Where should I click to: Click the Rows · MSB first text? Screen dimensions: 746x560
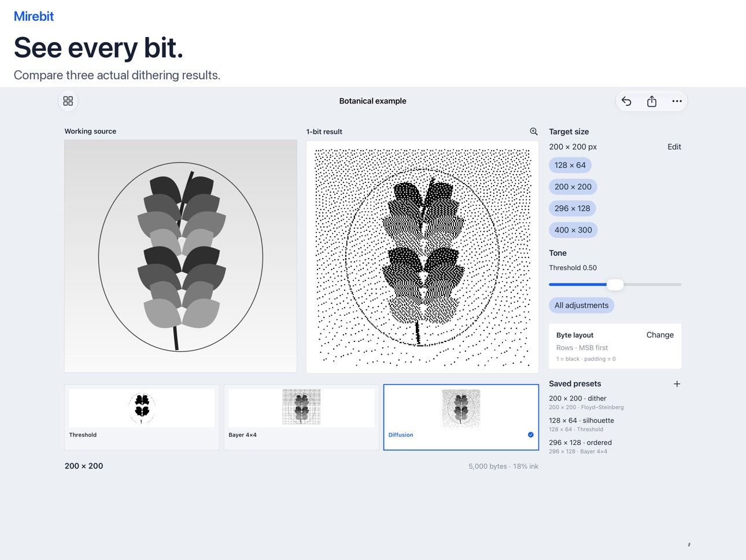tap(582, 348)
